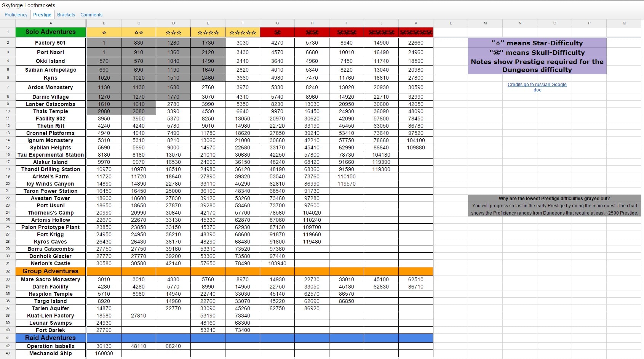644x359 pixels.
Task: Select the one-star difficulty header cell
Action: point(104,32)
